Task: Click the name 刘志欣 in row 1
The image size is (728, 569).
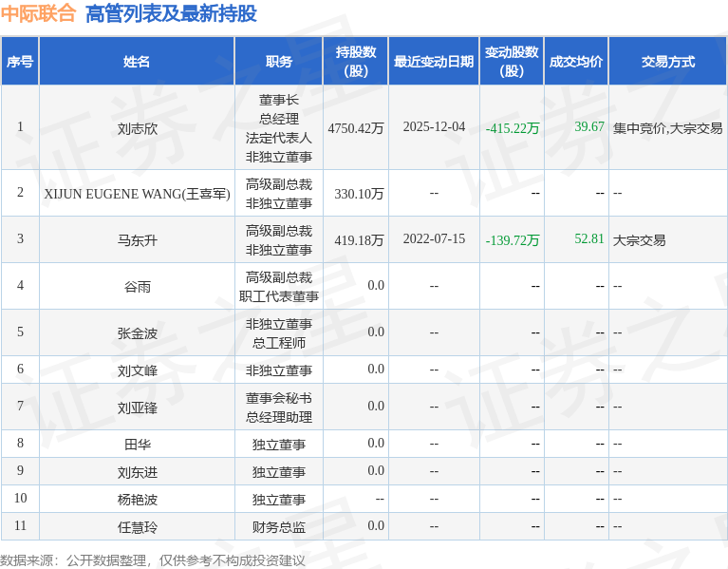Action: (137, 128)
